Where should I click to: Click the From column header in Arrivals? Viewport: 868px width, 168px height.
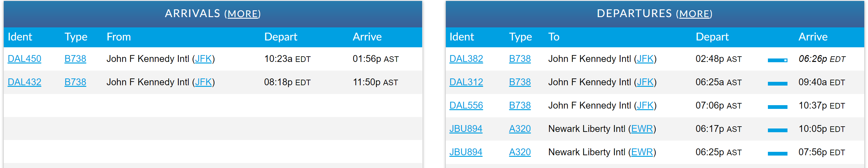(x=119, y=37)
